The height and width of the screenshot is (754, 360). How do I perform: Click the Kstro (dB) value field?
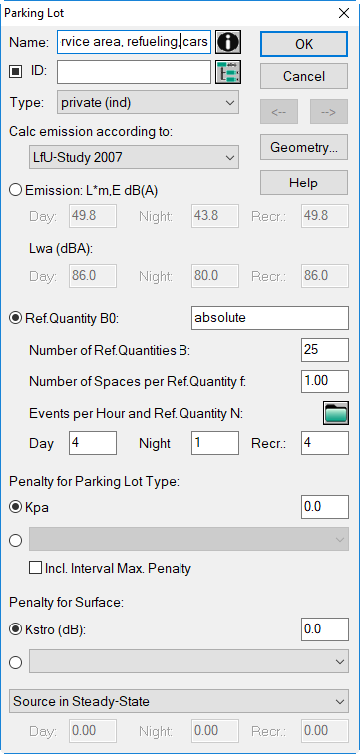(x=325, y=629)
